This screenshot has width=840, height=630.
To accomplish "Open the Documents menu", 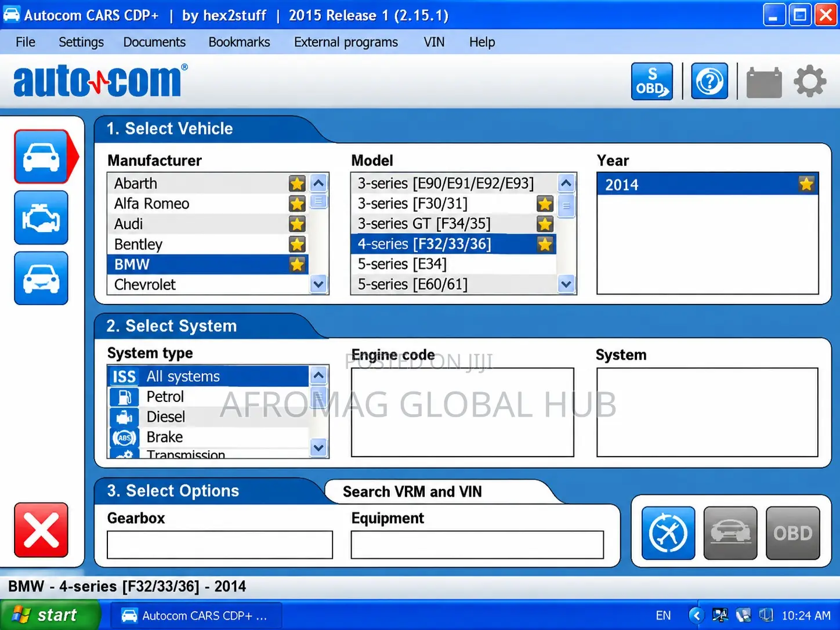I will [154, 42].
